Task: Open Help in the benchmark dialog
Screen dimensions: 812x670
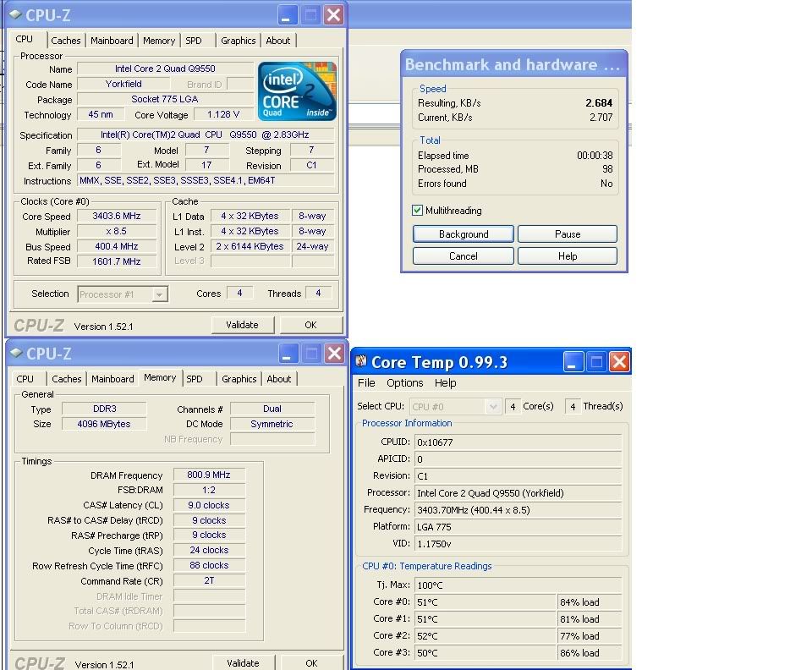Action: (x=568, y=256)
